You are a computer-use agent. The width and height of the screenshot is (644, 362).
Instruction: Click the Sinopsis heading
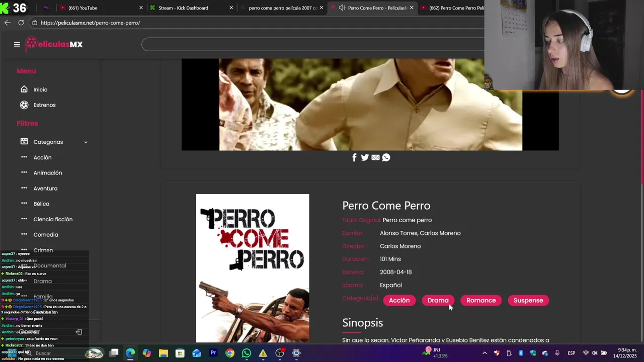pyautogui.click(x=362, y=323)
